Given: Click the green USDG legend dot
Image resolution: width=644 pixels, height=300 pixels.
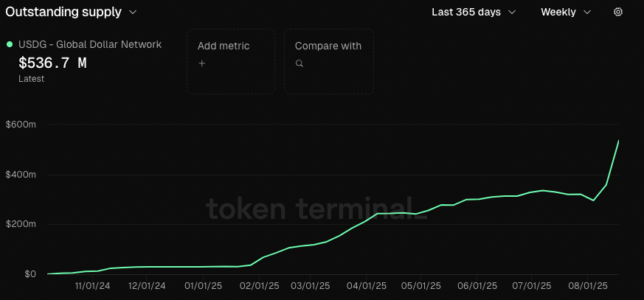Looking at the screenshot, I should [10, 44].
